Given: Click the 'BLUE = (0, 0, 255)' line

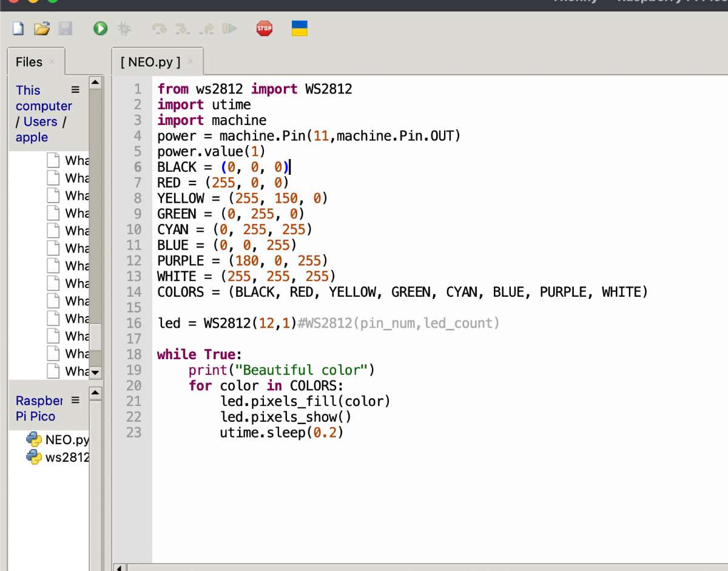Looking at the screenshot, I should (x=227, y=245).
